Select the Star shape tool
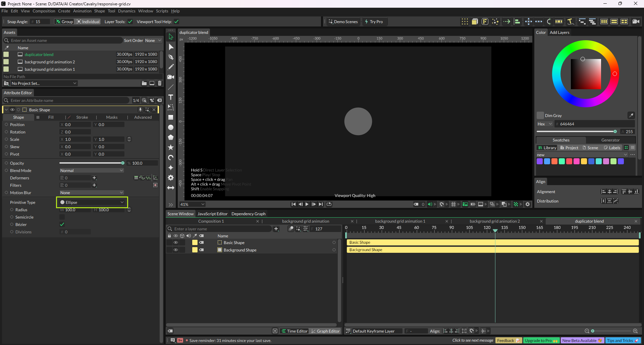The width and height of the screenshot is (644, 345). click(171, 148)
